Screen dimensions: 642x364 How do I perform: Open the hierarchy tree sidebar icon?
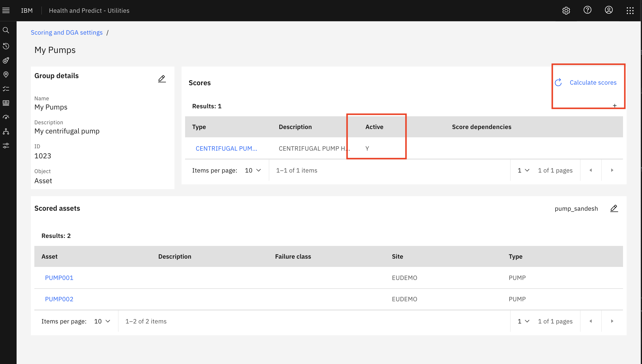[6, 131]
